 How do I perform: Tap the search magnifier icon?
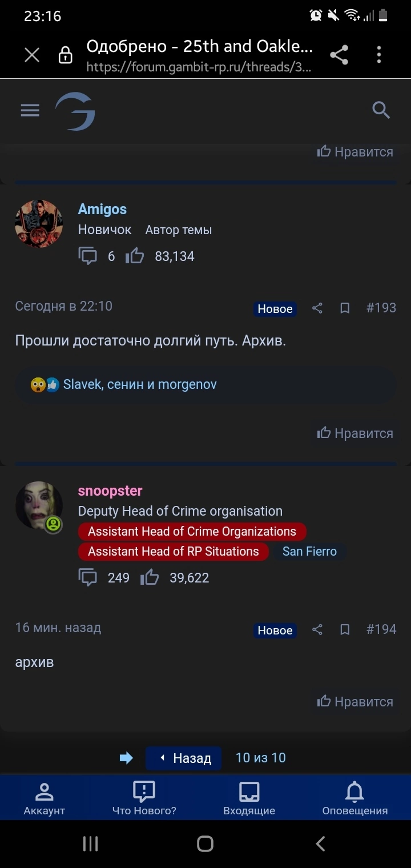[381, 110]
